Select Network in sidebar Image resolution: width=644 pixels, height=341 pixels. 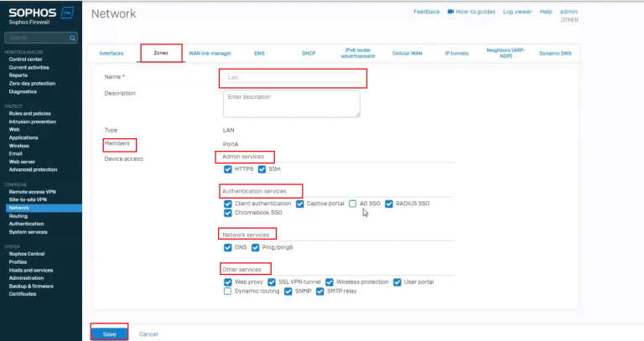pyautogui.click(x=44, y=208)
